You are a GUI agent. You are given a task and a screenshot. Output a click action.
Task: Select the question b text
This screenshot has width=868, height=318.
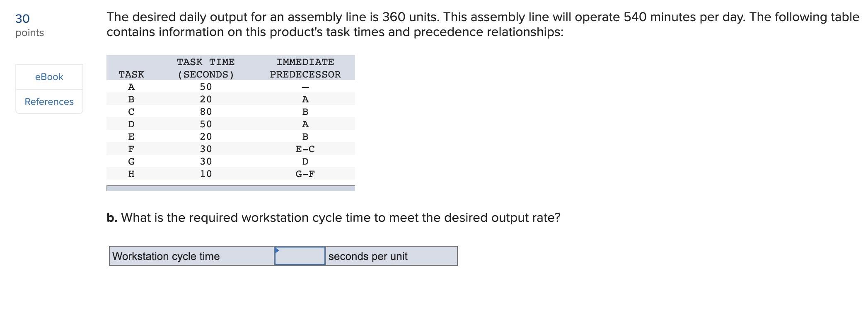pyautogui.click(x=333, y=217)
